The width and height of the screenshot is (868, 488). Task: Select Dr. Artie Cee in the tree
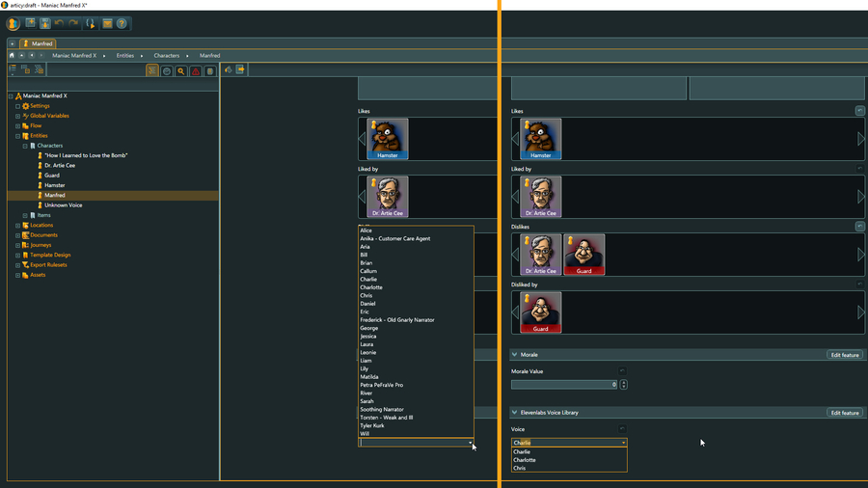tap(59, 165)
